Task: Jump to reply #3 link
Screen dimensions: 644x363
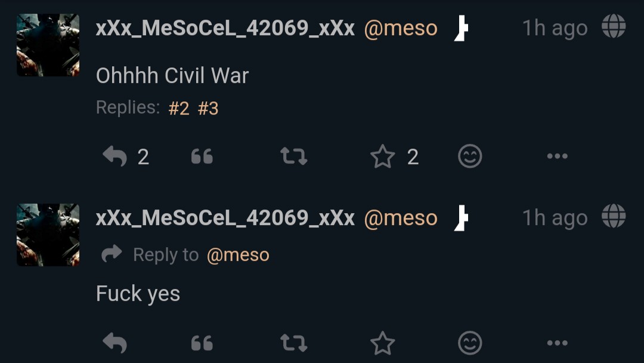Action: (208, 109)
